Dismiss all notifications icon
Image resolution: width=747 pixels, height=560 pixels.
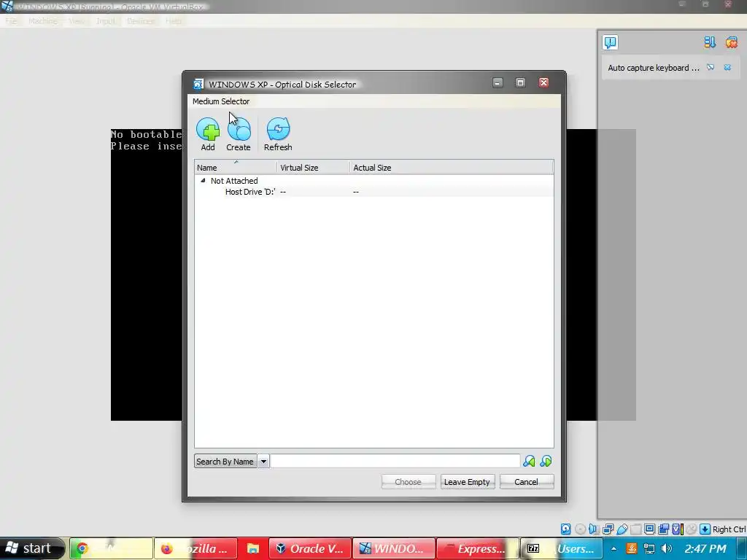[731, 42]
